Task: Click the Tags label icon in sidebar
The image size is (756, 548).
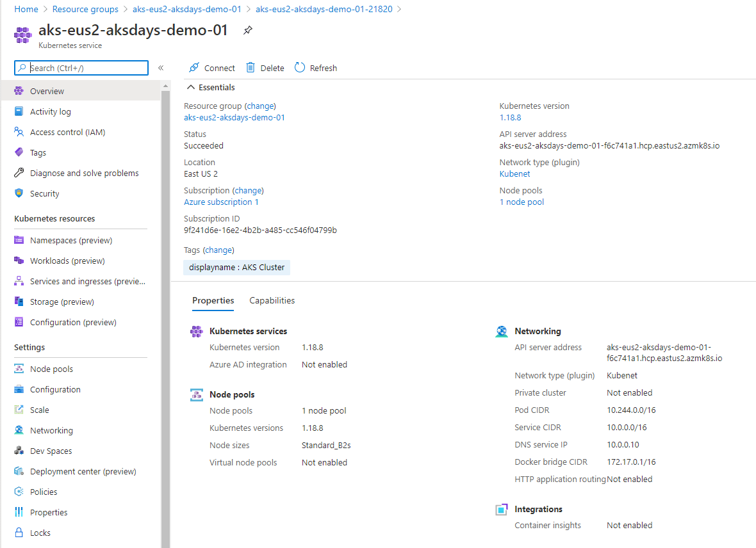Action: click(19, 152)
